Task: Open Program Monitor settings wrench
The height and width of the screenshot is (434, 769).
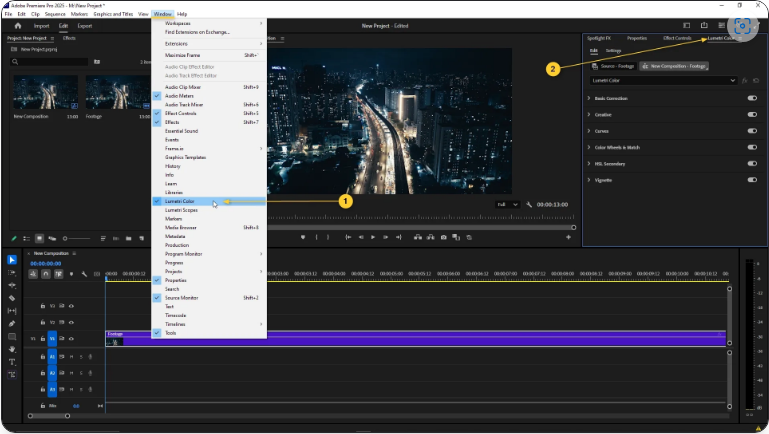Action: pos(529,204)
